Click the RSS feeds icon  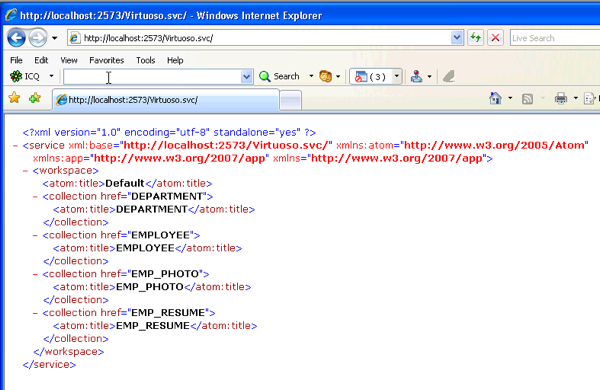coord(527,99)
